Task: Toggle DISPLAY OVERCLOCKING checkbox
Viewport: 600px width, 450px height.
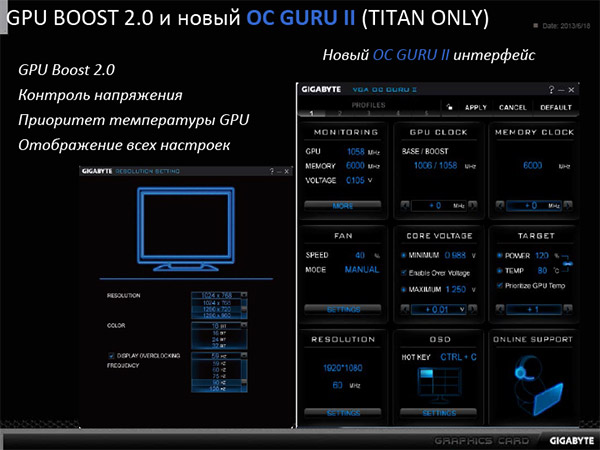Action: coord(111,356)
